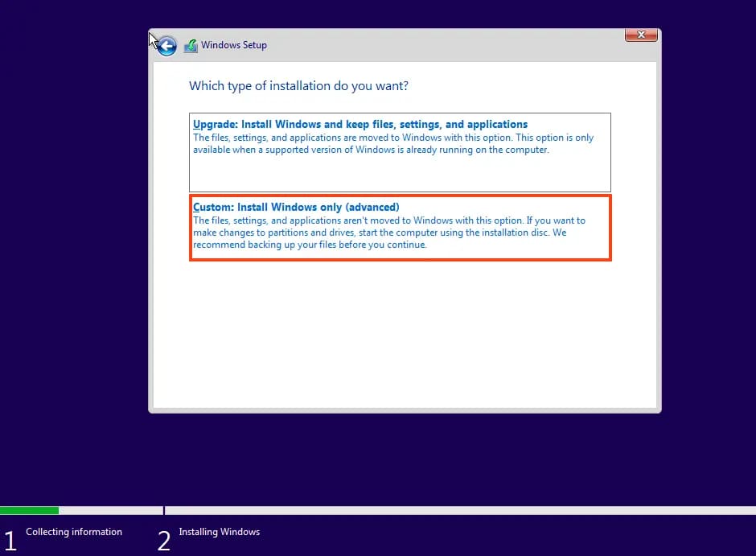Click the 'Collecting information' step label

(x=74, y=532)
